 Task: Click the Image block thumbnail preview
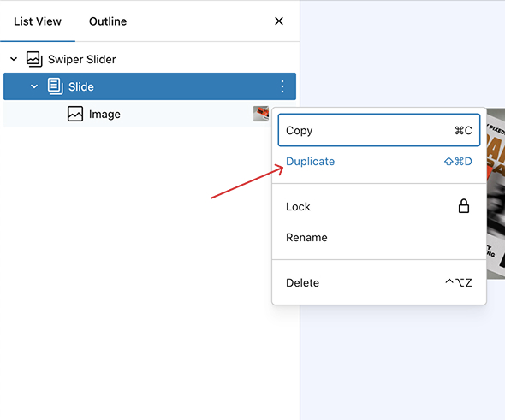pyautogui.click(x=261, y=114)
